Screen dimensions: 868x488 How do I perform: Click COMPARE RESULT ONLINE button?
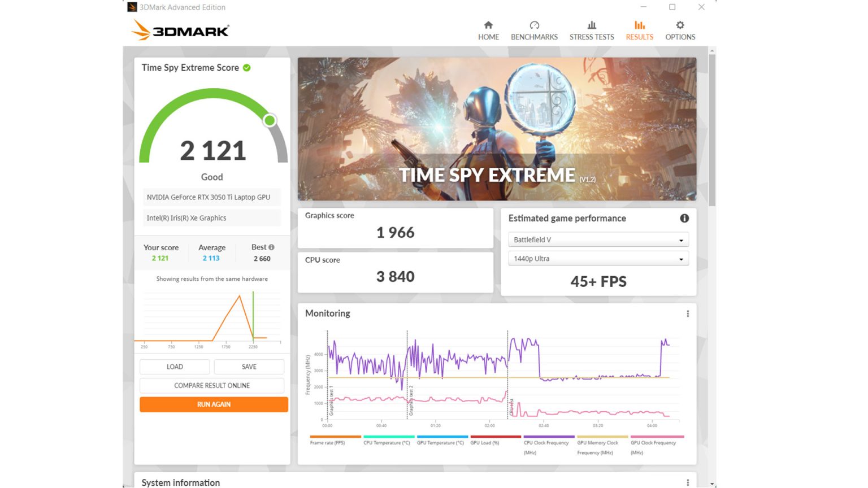click(212, 385)
